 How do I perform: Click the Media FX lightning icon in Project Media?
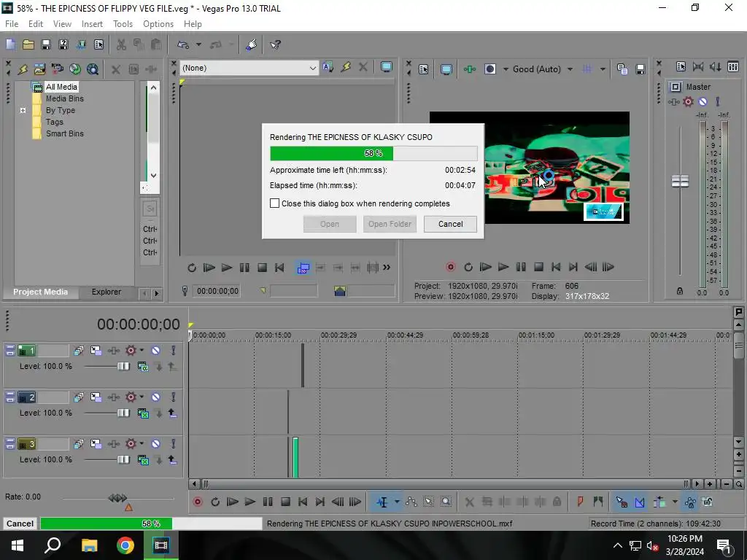click(x=23, y=69)
